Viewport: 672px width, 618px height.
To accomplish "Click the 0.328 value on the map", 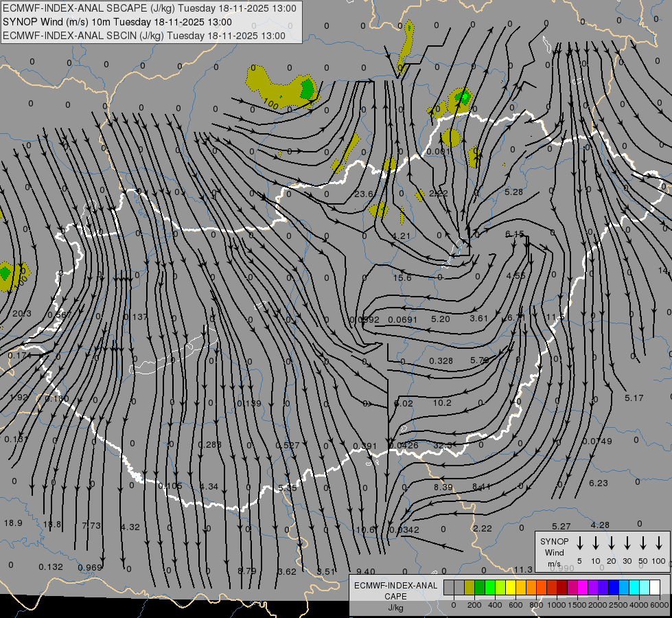I will point(441,360).
